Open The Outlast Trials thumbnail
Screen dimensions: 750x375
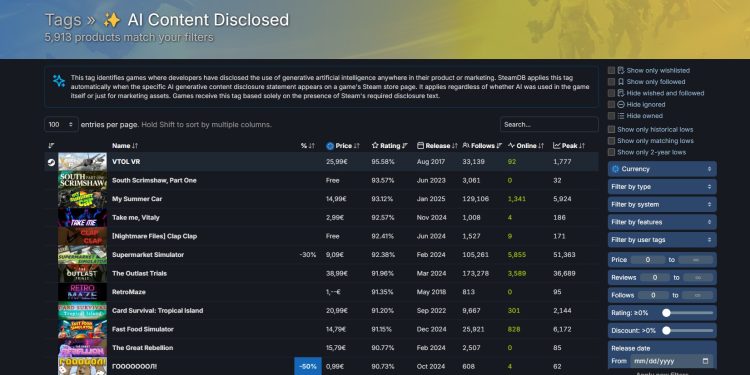pyautogui.click(x=82, y=274)
